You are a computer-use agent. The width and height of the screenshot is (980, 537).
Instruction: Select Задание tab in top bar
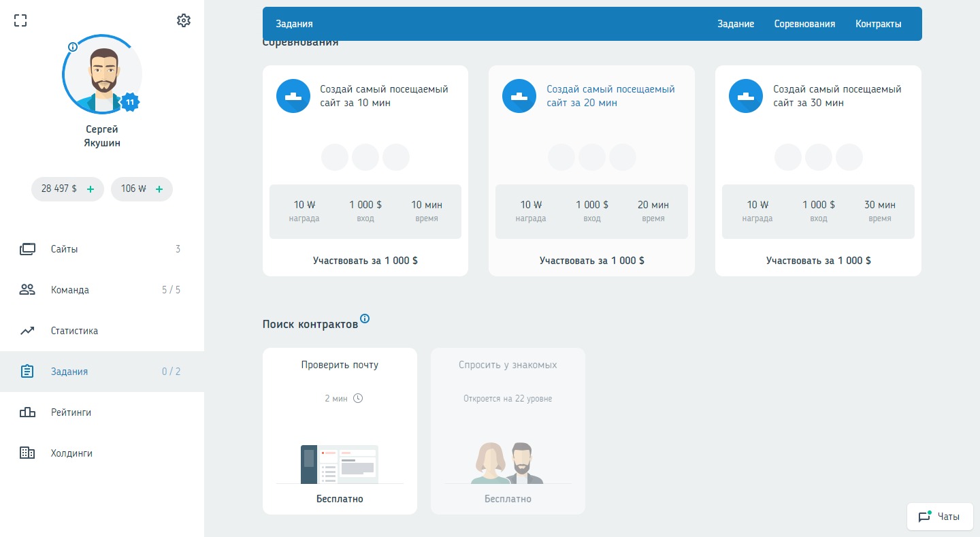click(736, 24)
